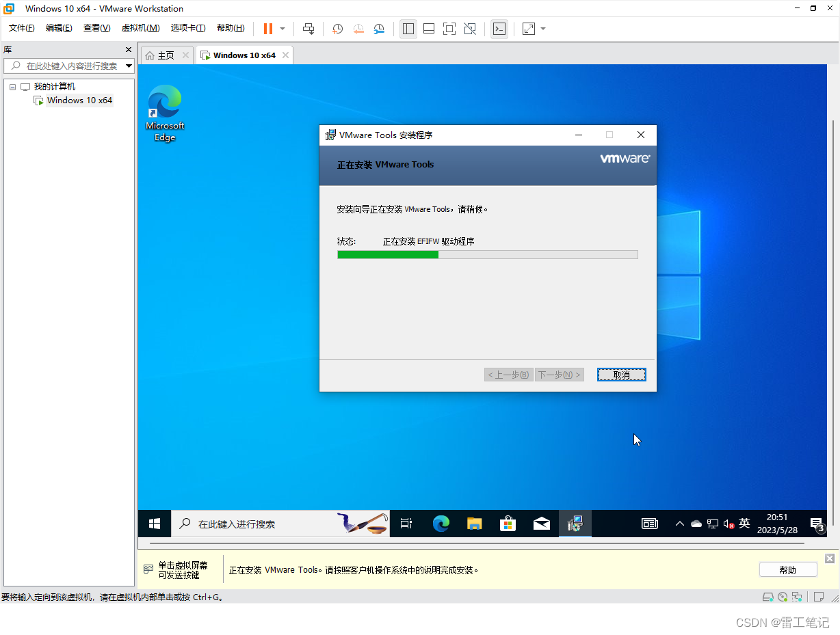840x635 pixels.
Task: Take a snapshot of this virtual machine
Action: click(x=338, y=29)
